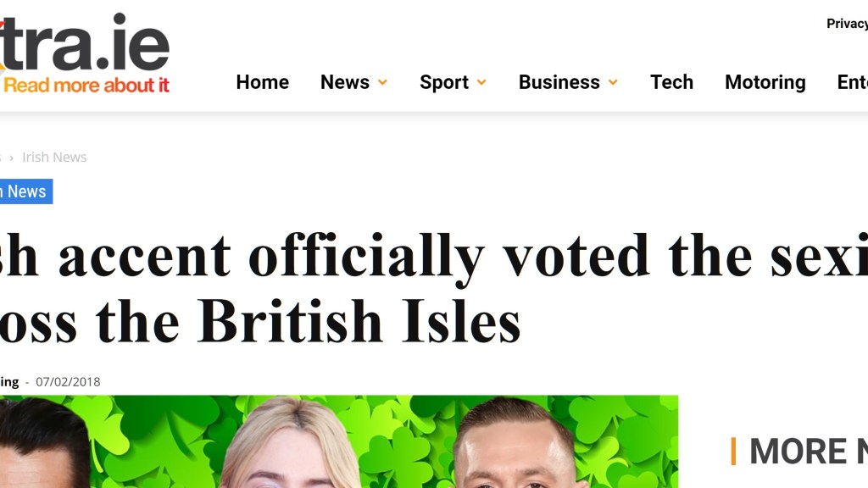
Task: Select Motoring in the navigation bar
Action: (x=765, y=82)
